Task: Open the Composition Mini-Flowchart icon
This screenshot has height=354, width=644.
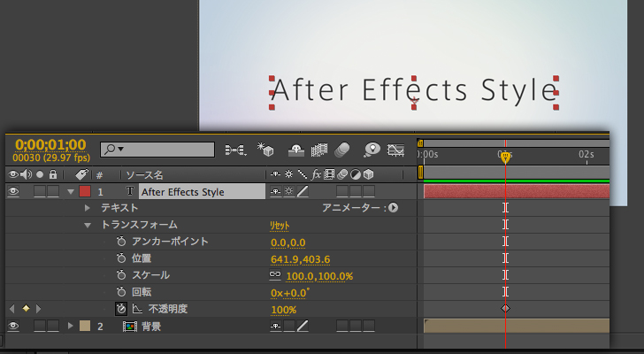Action: tap(235, 150)
